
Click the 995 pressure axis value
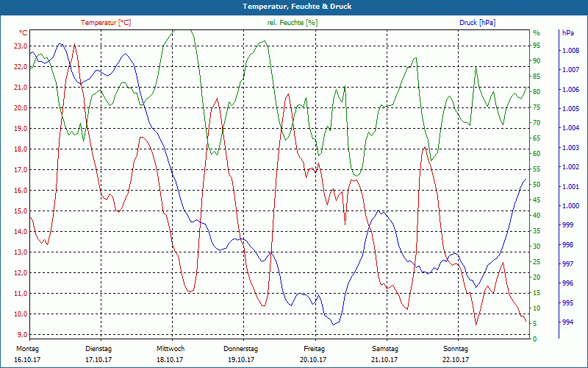568,302
